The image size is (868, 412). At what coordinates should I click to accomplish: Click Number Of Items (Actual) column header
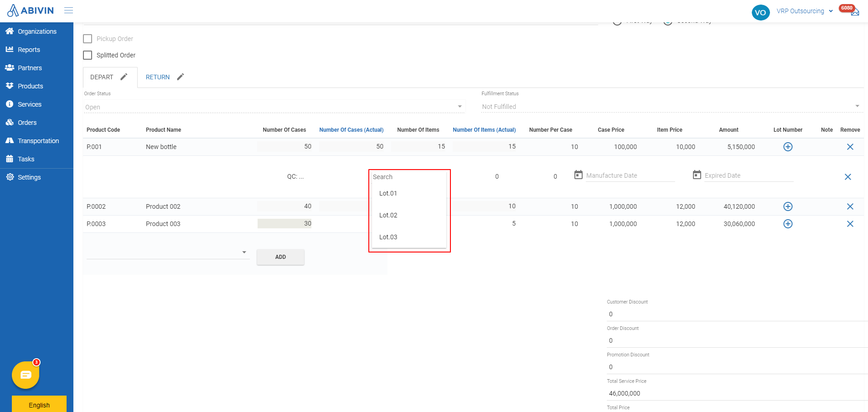[484, 130]
